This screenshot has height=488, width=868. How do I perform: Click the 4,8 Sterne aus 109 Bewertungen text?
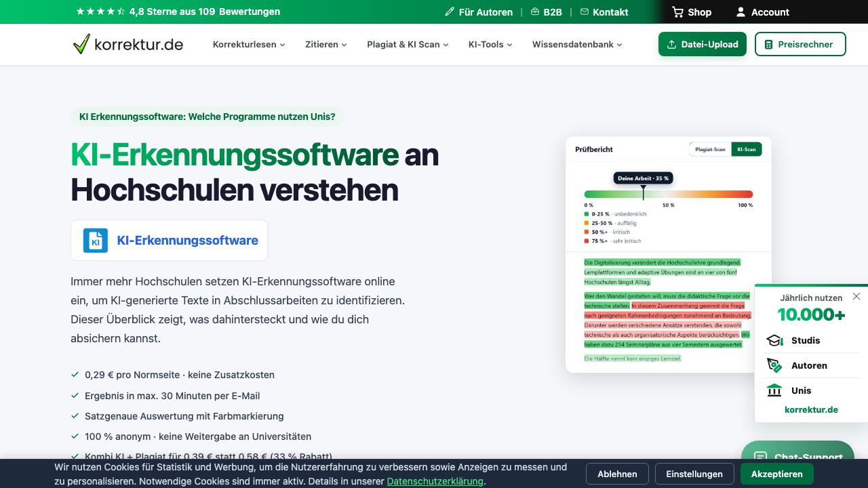point(204,12)
